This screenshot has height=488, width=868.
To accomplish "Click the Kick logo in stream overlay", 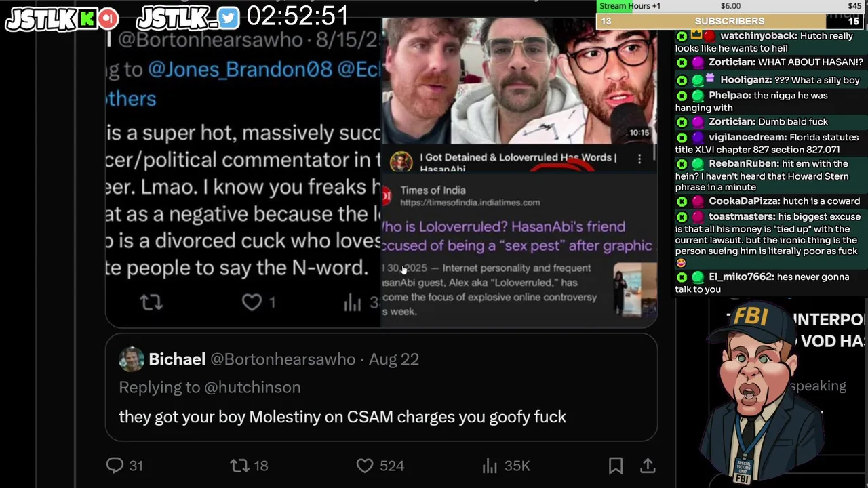I will click(x=87, y=19).
